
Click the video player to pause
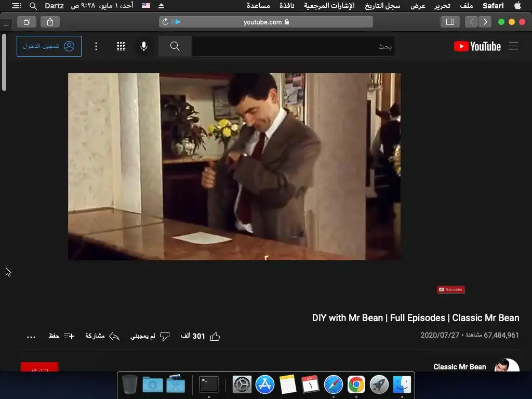(234, 167)
